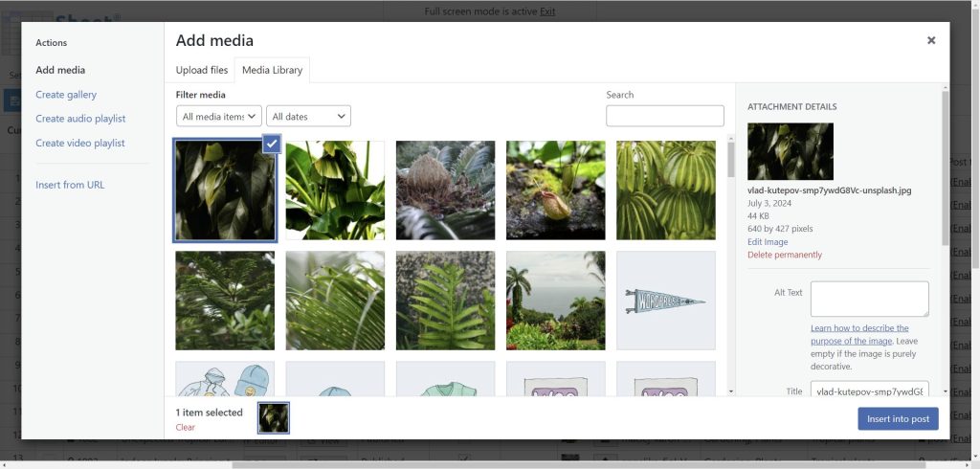
Task: Open the All dates filter dropdown
Action: [x=308, y=116]
